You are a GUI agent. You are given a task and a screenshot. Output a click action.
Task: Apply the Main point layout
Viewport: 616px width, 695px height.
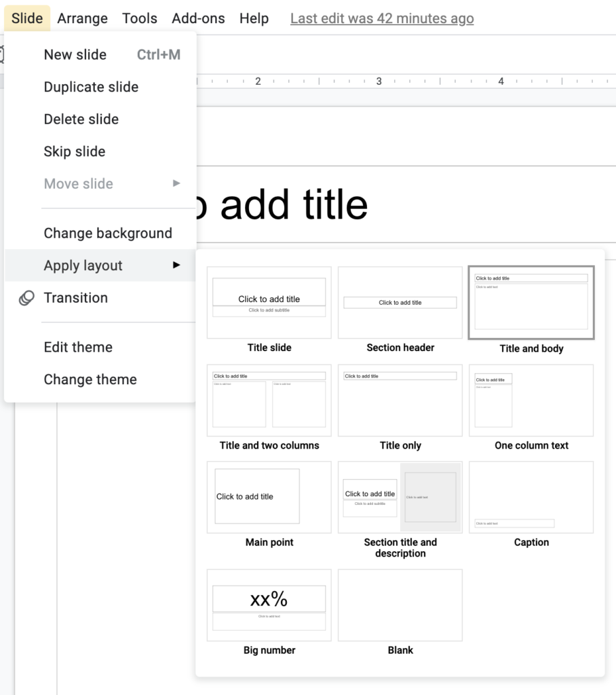(269, 497)
